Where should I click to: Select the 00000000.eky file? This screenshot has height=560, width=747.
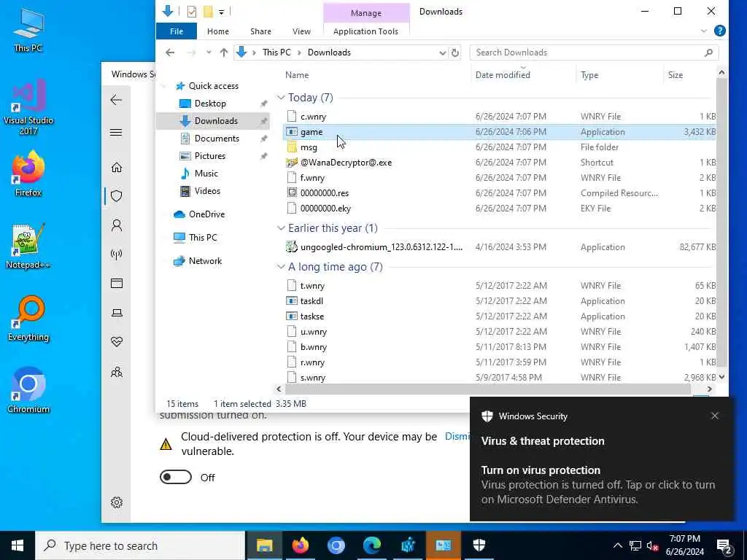pos(325,208)
